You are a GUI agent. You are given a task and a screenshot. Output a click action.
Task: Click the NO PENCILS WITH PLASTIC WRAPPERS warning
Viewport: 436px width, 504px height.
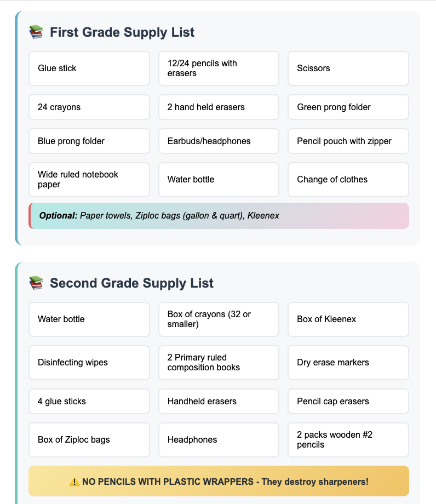219,481
